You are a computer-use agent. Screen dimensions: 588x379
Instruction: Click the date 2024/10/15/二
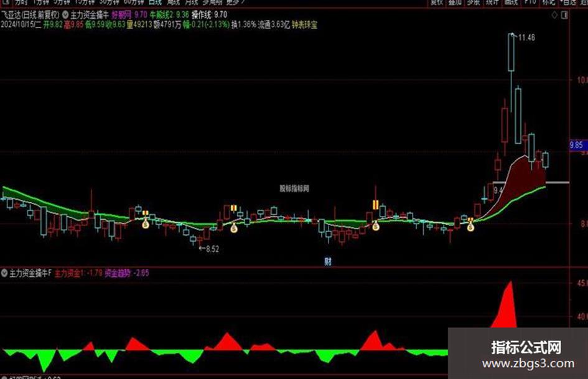21,25
